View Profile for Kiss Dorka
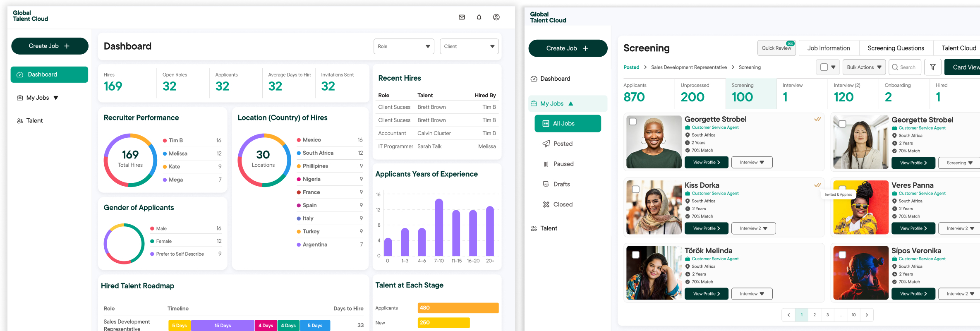Image resolution: width=980 pixels, height=331 pixels. tap(706, 228)
